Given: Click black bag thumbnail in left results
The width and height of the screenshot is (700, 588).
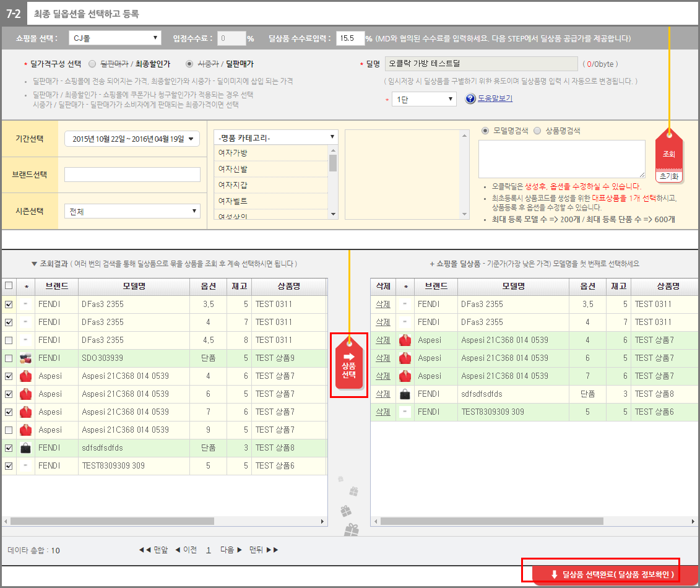Looking at the screenshot, I should click(26, 447).
